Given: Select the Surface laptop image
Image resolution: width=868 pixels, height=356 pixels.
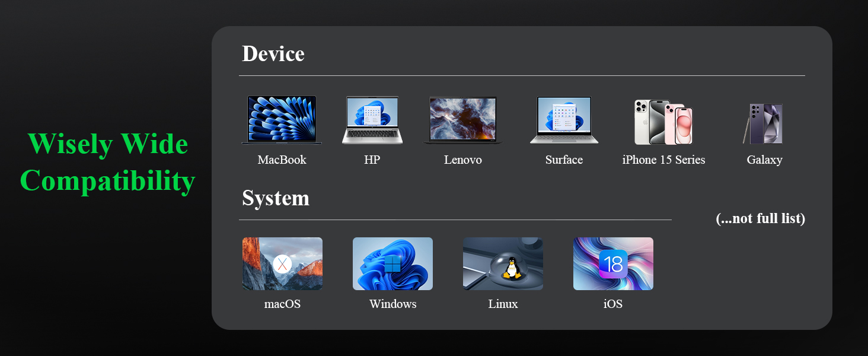Looking at the screenshot, I should coord(564,120).
